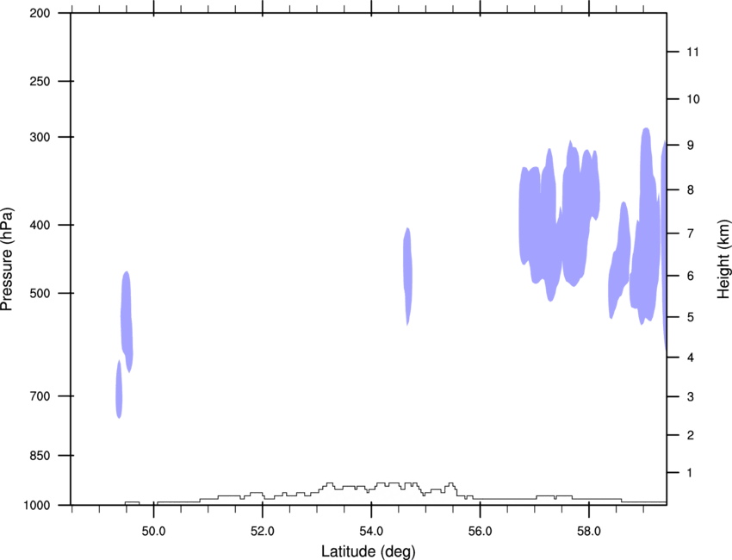Click the 7 km height label
This screenshot has height=560, width=732.
691,233
